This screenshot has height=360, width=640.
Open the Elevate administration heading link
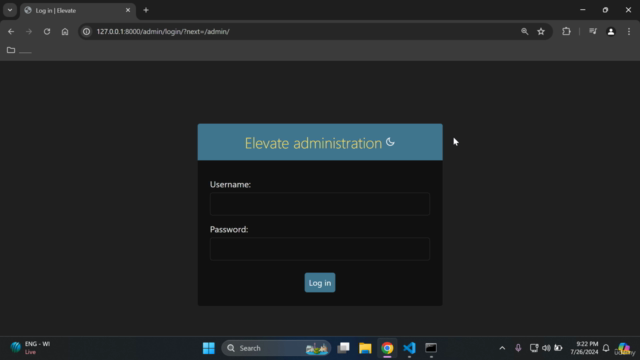click(x=313, y=143)
